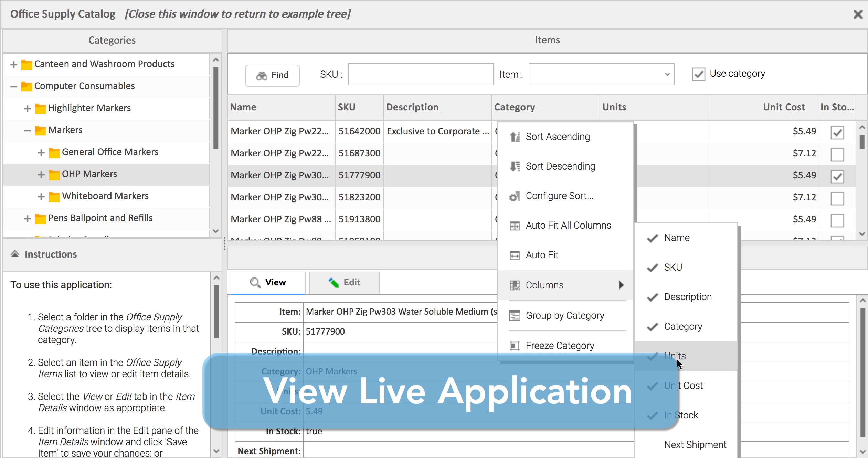The height and width of the screenshot is (458, 868).
Task: Sort by the Unit Cost header
Action: (763, 107)
